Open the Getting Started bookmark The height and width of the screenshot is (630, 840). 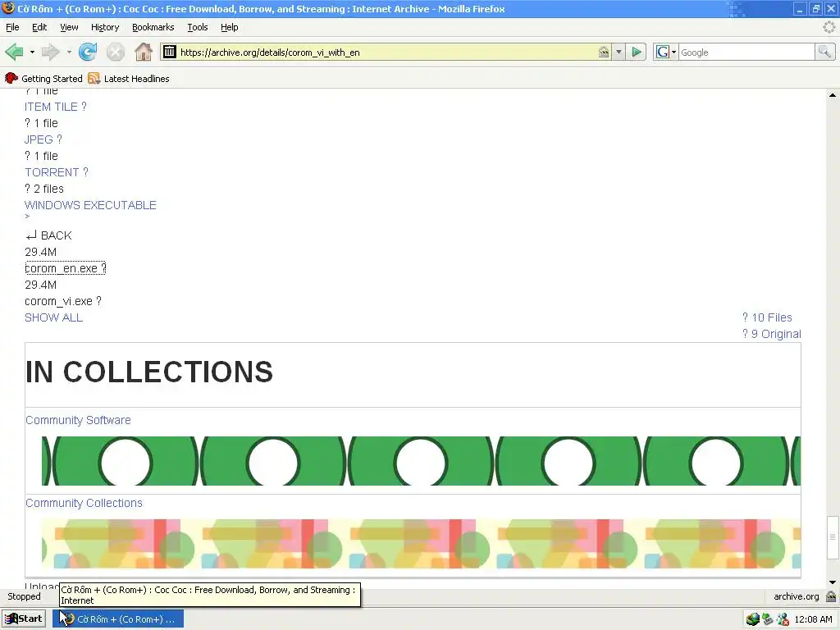[x=43, y=79]
